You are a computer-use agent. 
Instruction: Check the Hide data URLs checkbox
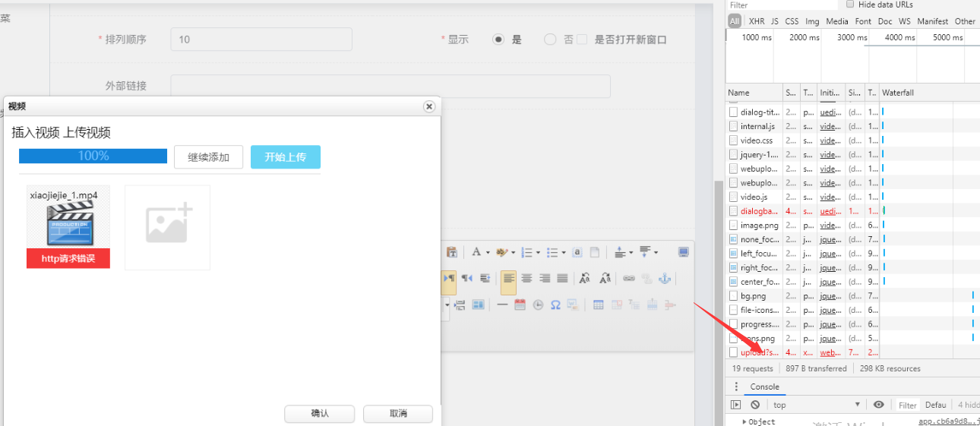point(850,5)
